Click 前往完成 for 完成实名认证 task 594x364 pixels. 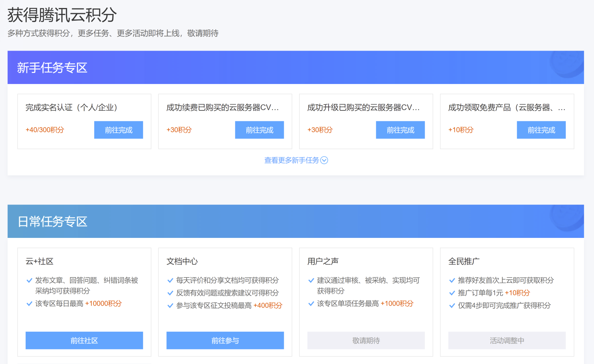(118, 130)
